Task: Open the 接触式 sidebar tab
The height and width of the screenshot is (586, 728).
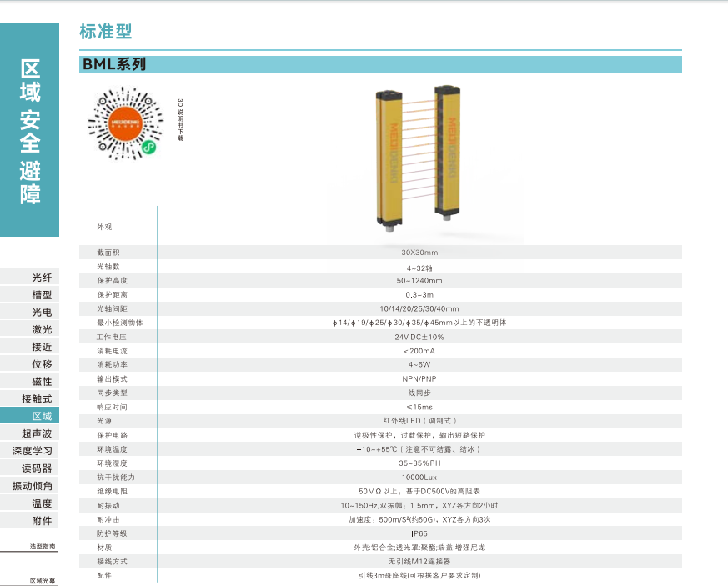Action: pos(37,399)
